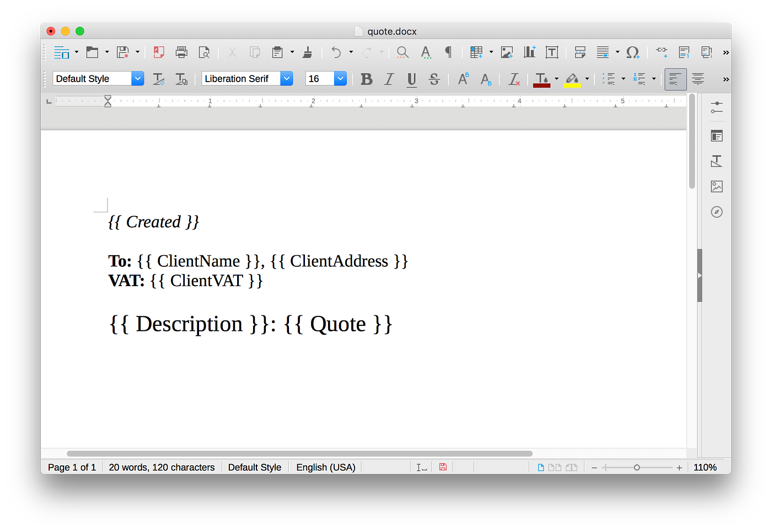772x532 pixels.
Task: Run the Spelling check icon
Action: tap(426, 52)
